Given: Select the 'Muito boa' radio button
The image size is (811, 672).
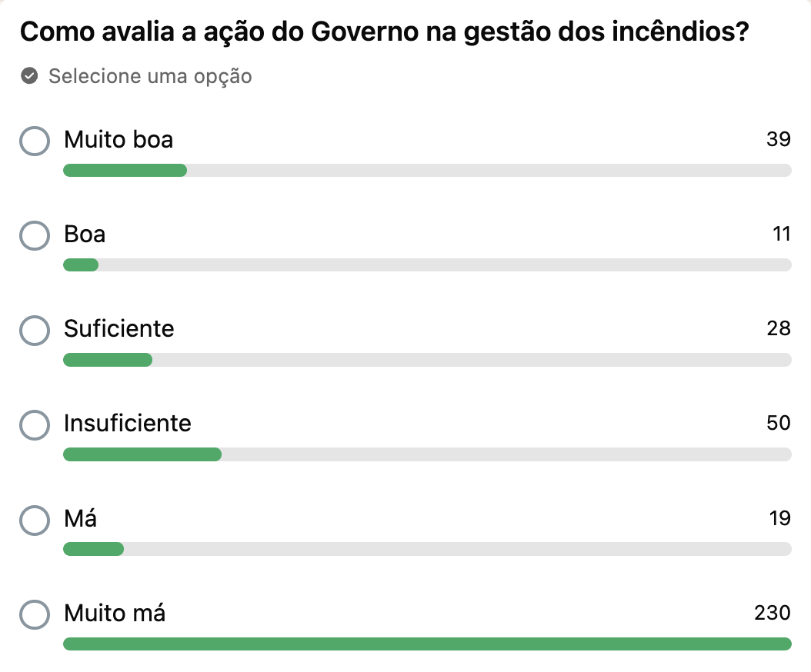Looking at the screenshot, I should click(x=35, y=141).
